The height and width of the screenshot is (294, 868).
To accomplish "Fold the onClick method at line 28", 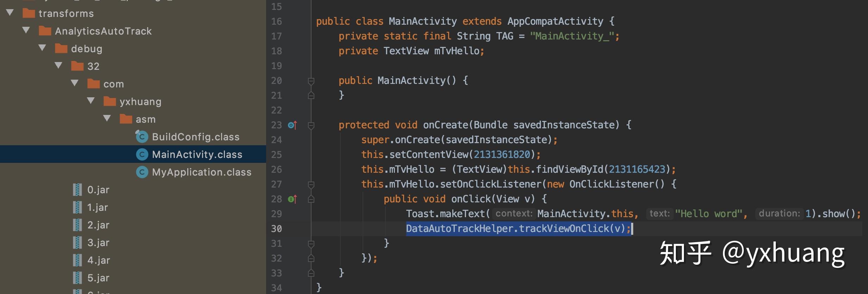I will (x=311, y=199).
